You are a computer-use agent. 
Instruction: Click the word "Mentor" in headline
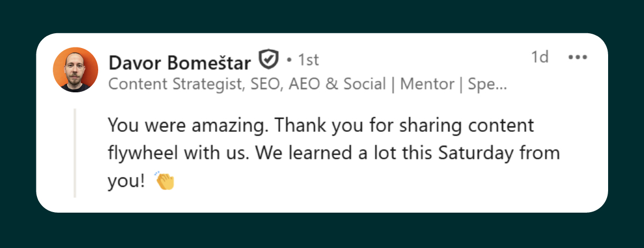[x=427, y=84]
